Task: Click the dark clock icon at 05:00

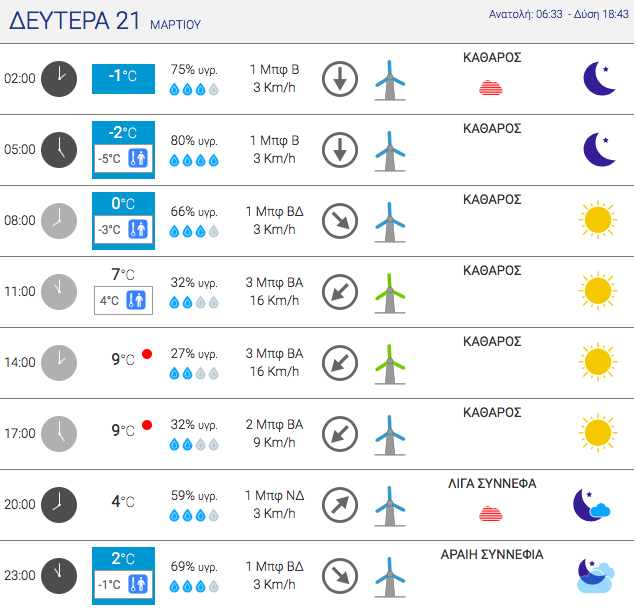Action: click(59, 150)
